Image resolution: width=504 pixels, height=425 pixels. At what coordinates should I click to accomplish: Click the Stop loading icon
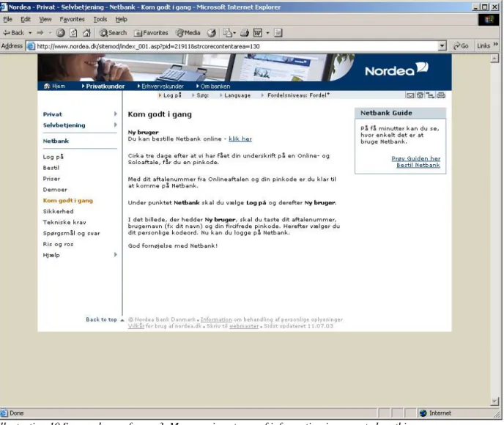(60, 33)
